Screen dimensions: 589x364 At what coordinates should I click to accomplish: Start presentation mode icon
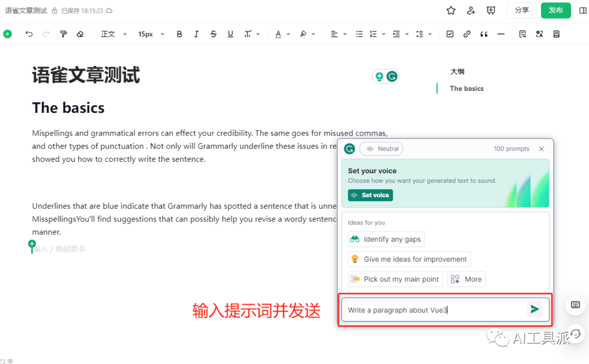pos(491,10)
